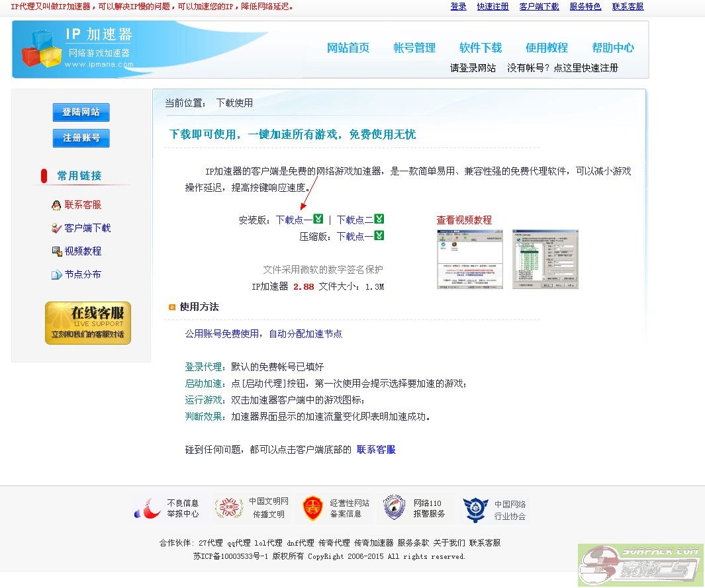The height and width of the screenshot is (588, 705).
Task: Click the 网络110报警服务 police badge icon
Action: 395,507
